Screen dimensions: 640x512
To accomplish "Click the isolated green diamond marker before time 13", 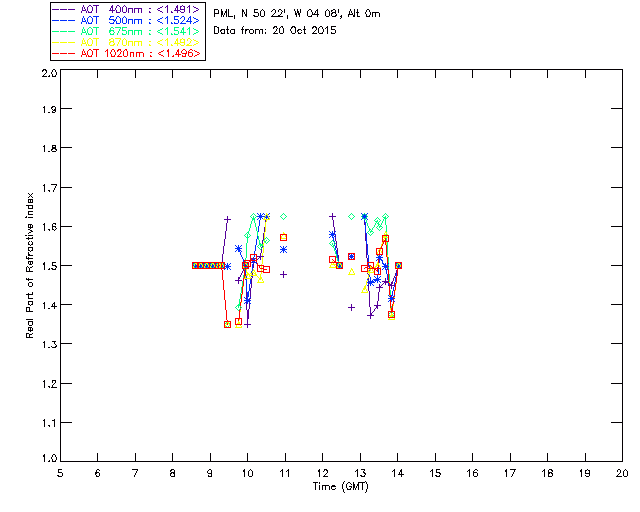I will pos(351,216).
